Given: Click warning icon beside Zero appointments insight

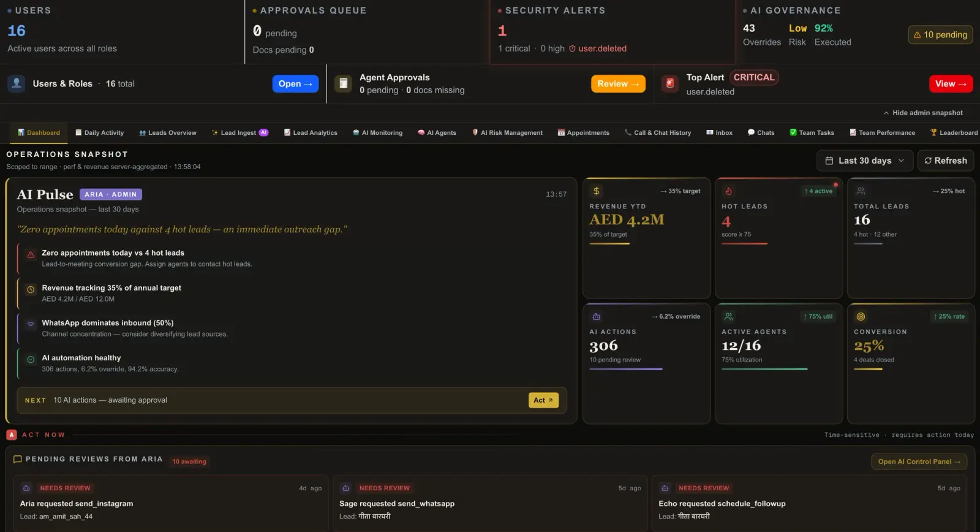Looking at the screenshot, I should pos(31,254).
